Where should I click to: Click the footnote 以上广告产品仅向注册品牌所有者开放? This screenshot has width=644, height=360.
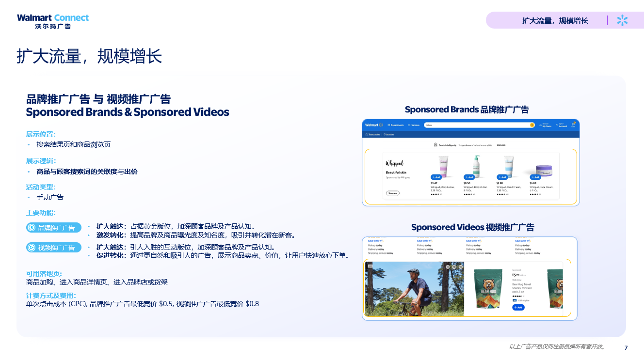click(x=558, y=346)
